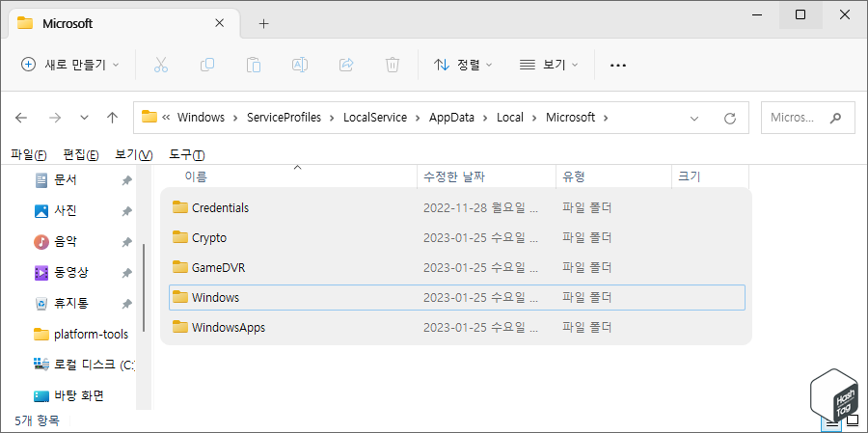
Task: Sort by 수정한 날짜 column header
Action: click(x=487, y=177)
